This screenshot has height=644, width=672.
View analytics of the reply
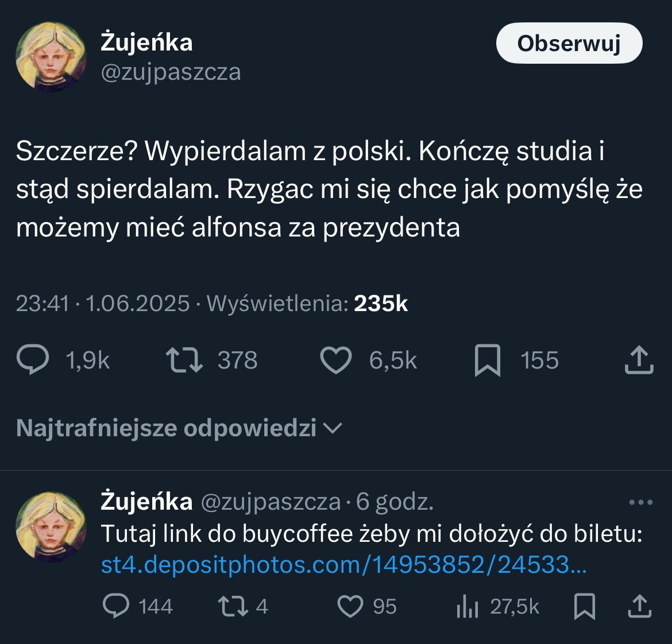[468, 606]
